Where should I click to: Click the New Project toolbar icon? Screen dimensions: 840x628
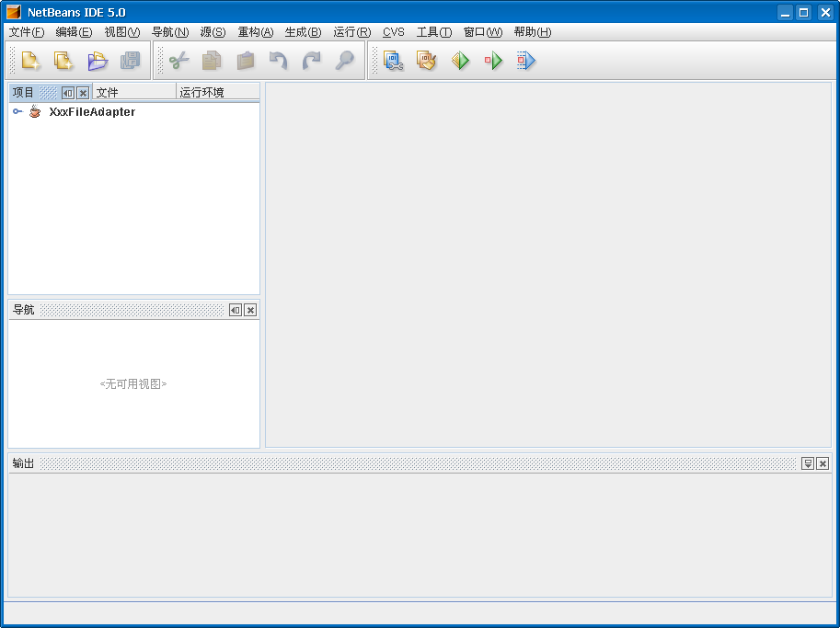(x=63, y=61)
